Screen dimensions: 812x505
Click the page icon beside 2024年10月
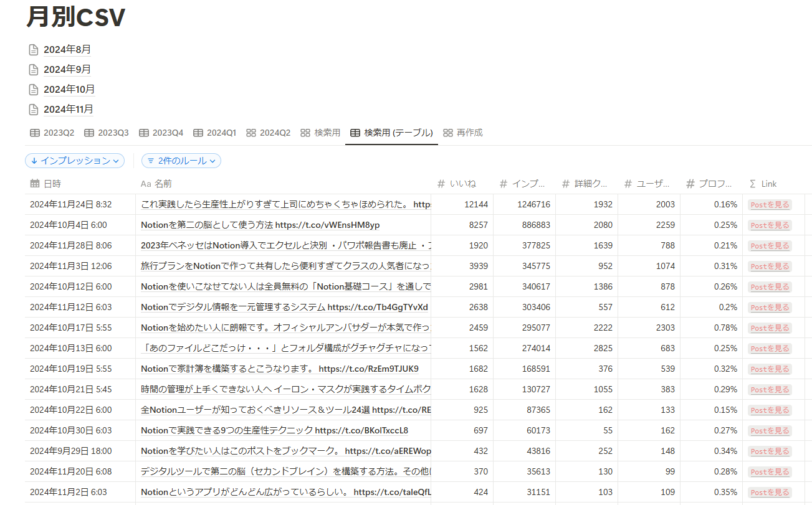click(x=34, y=90)
